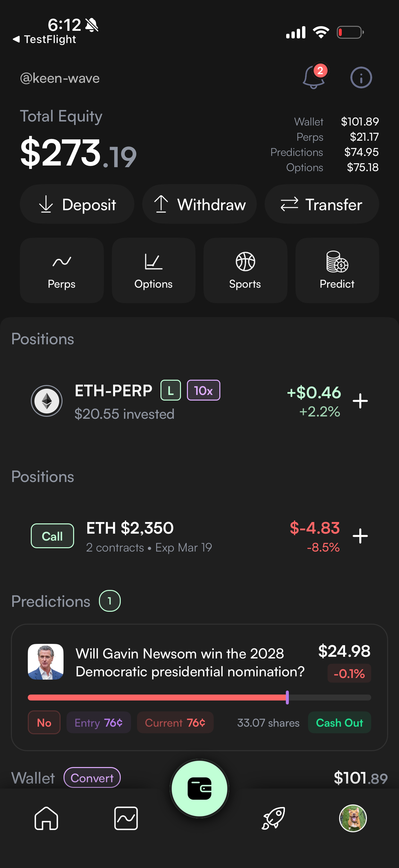Viewport: 399px width, 868px height.
Task: Click the prediction price progress bar
Action: [x=199, y=698]
